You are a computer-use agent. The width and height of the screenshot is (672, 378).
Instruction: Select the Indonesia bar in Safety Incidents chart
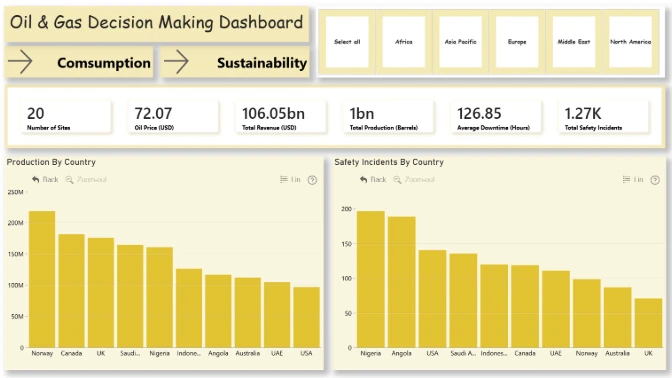coord(494,306)
